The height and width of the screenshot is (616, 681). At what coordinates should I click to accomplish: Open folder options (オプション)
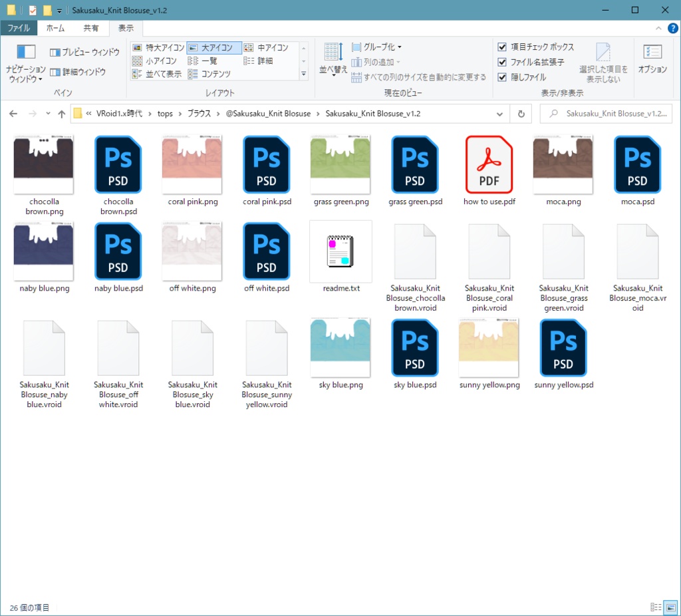tap(652, 59)
